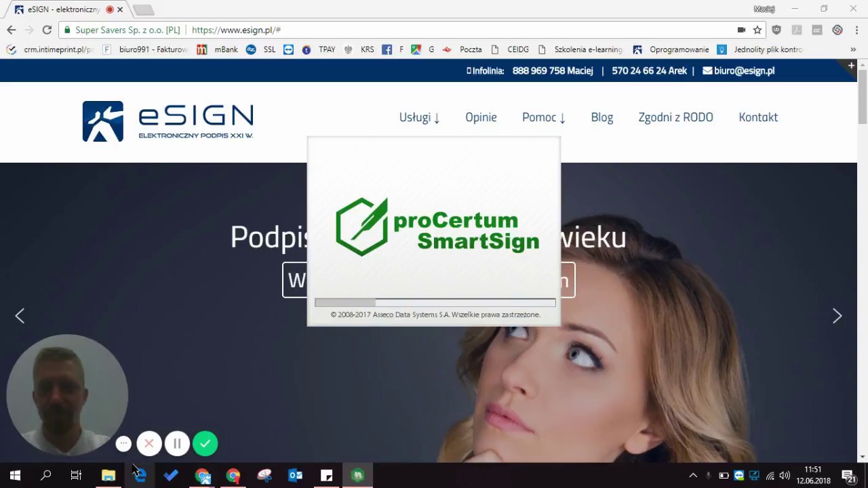Launch Microsoft Edge from taskbar

(x=140, y=475)
